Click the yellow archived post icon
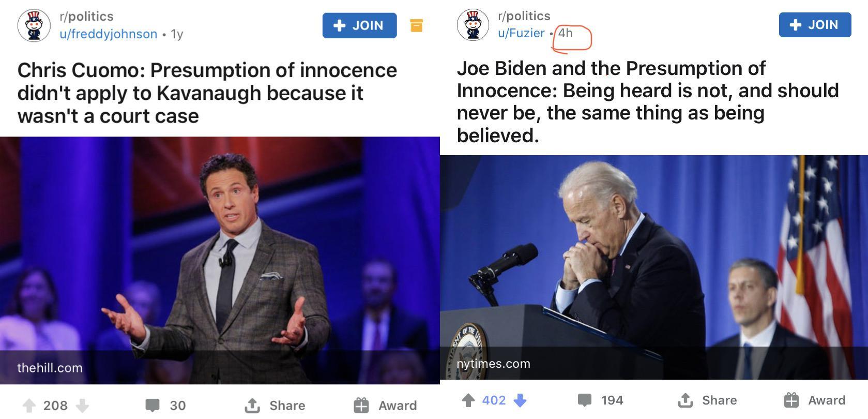 click(416, 25)
